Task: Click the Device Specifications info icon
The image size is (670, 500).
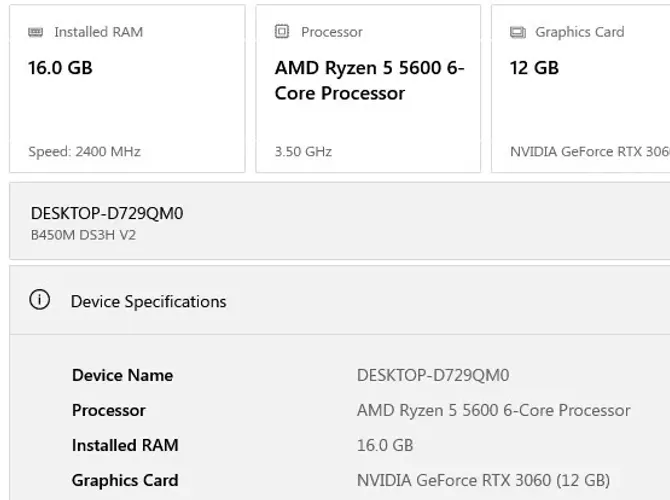Action: coord(39,300)
